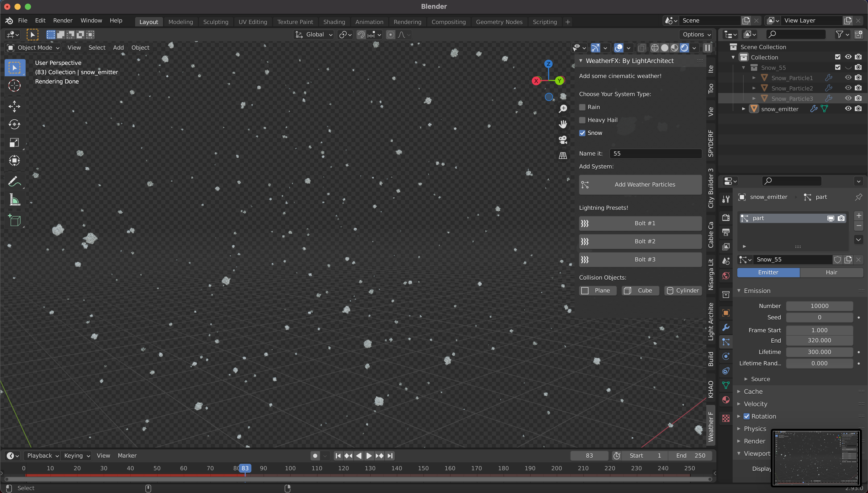Viewport: 868px width, 493px height.
Task: Activate the Move tool
Action: (14, 106)
